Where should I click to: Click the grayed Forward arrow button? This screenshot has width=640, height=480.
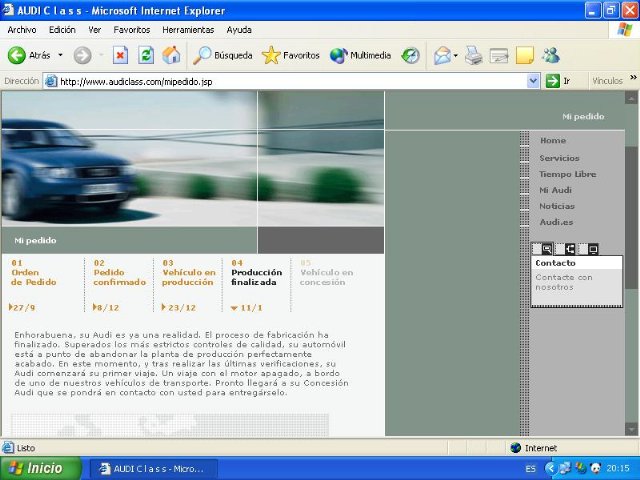pyautogui.click(x=82, y=55)
